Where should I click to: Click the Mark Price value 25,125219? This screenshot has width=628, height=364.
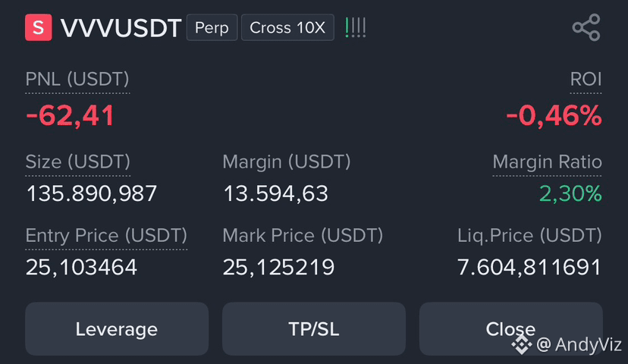(x=278, y=267)
